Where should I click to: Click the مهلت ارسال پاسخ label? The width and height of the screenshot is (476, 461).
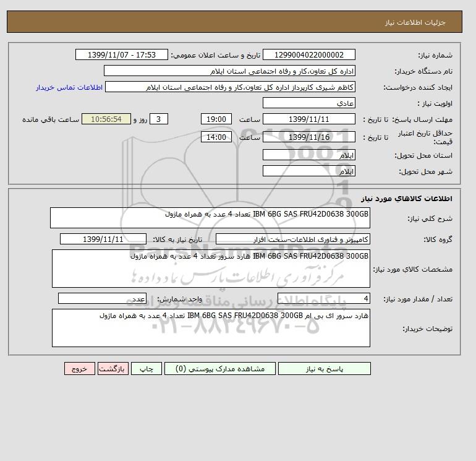[423, 119]
